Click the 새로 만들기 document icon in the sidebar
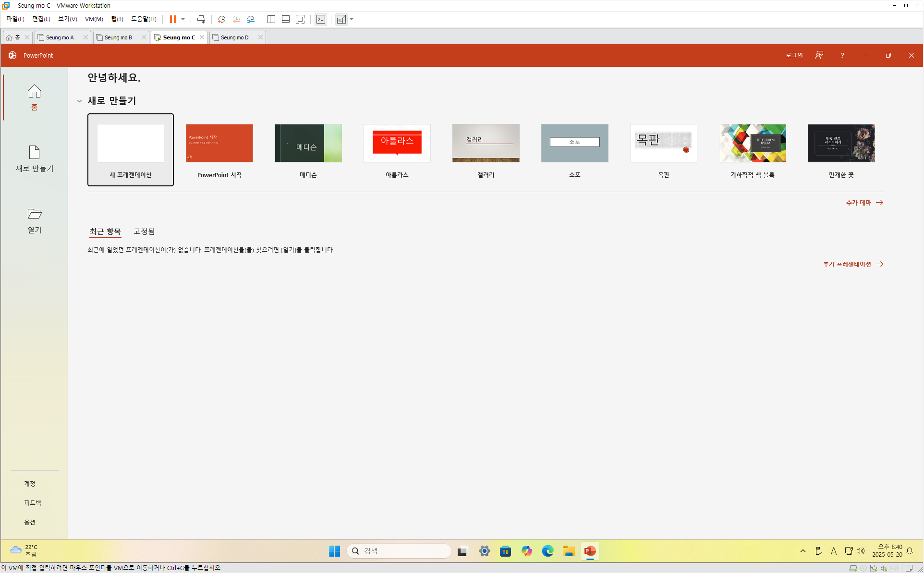924x573 pixels. (34, 152)
